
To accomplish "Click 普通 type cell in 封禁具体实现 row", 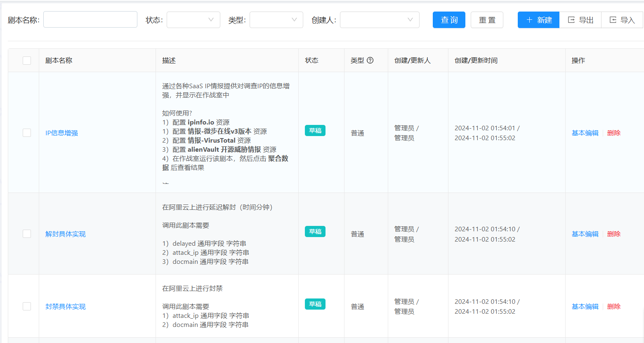I will [x=357, y=306].
